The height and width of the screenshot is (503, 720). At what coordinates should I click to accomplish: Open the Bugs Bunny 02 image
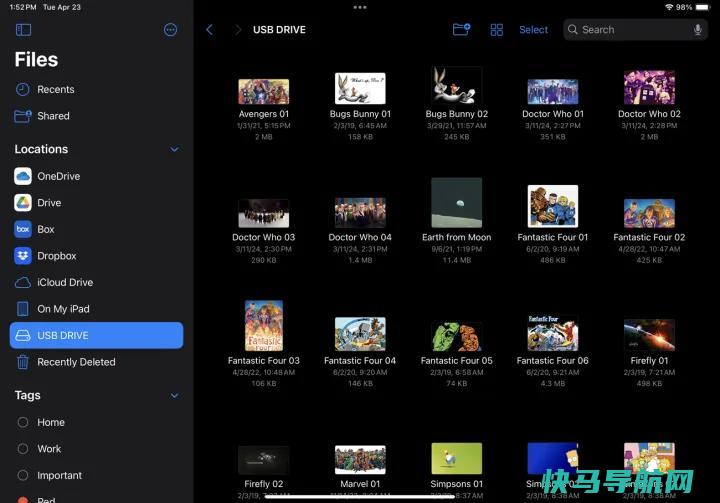(456, 85)
